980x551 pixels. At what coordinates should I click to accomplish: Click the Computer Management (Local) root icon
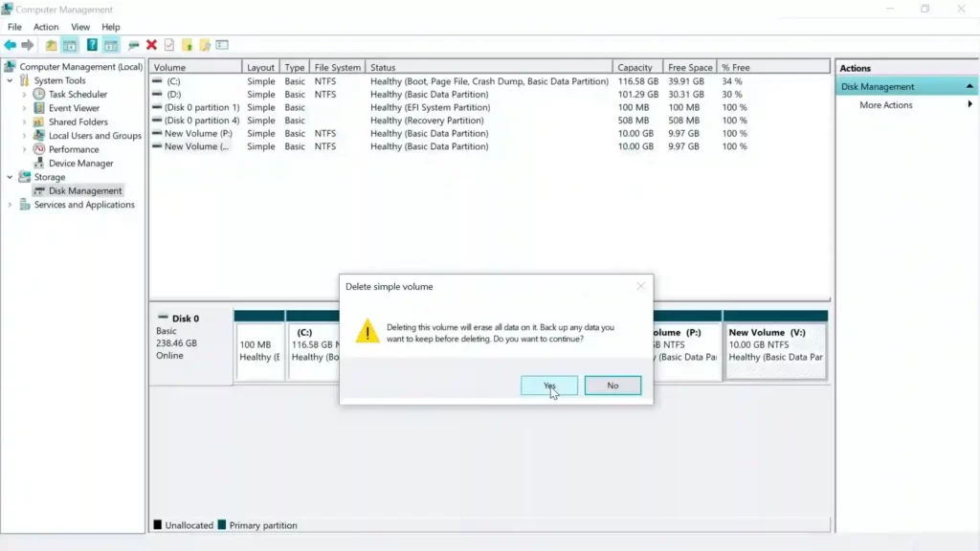click(10, 66)
